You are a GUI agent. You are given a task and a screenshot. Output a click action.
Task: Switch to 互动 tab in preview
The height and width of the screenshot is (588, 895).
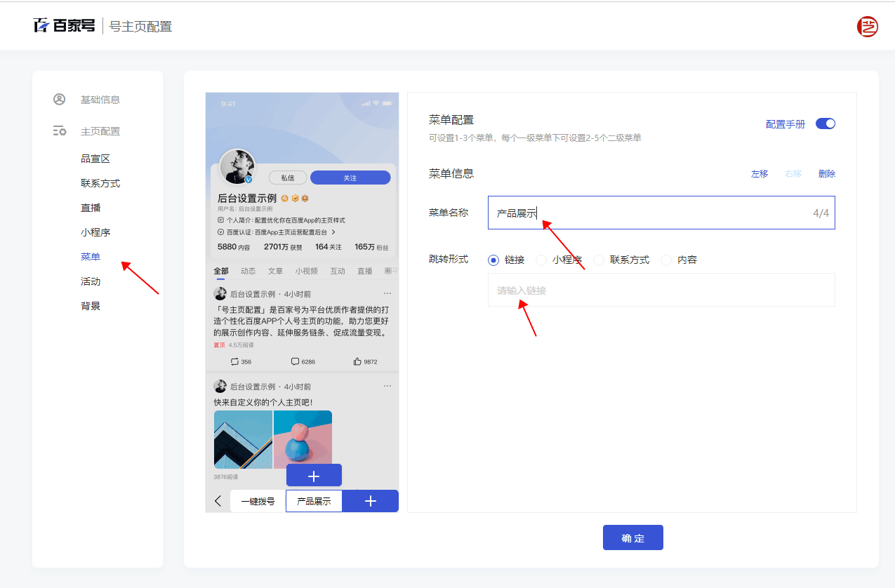coord(338,271)
